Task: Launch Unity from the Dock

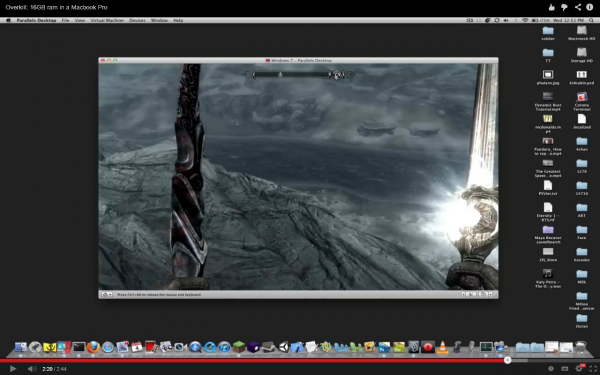Action: 283,347
